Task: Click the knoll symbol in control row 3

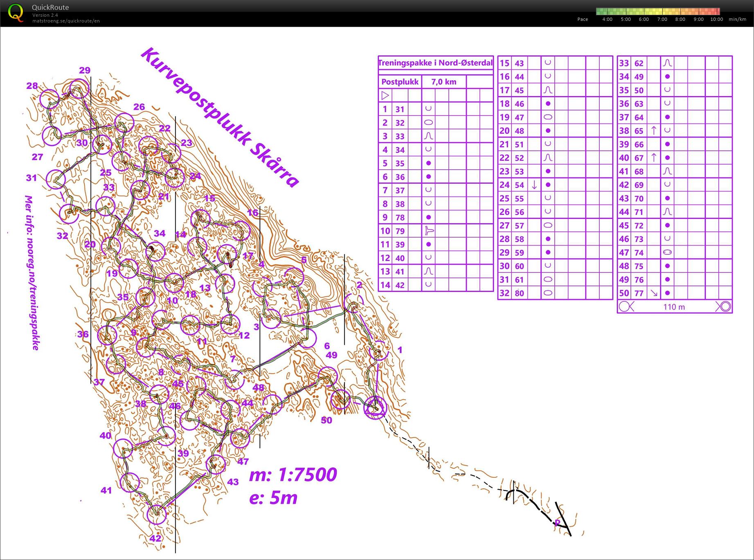Action: (428, 136)
